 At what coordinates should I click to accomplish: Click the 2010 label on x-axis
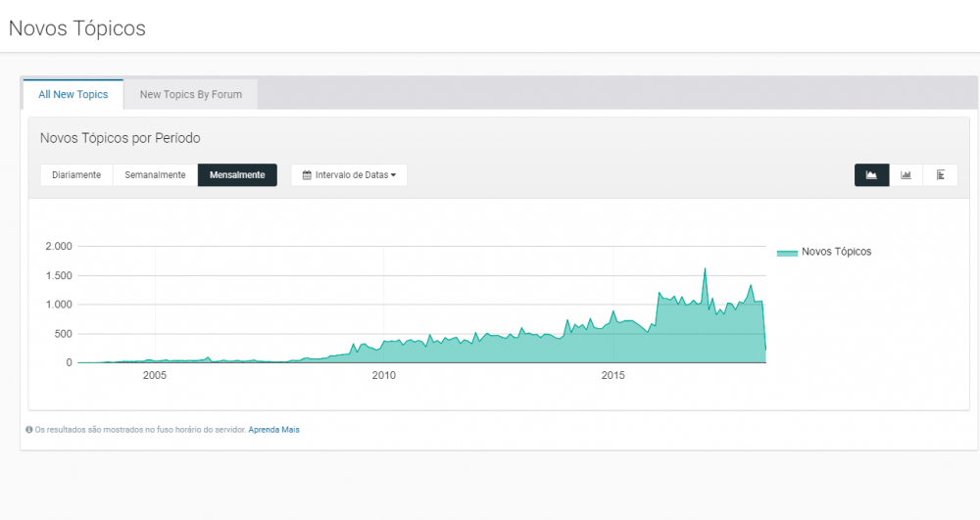tap(383, 375)
